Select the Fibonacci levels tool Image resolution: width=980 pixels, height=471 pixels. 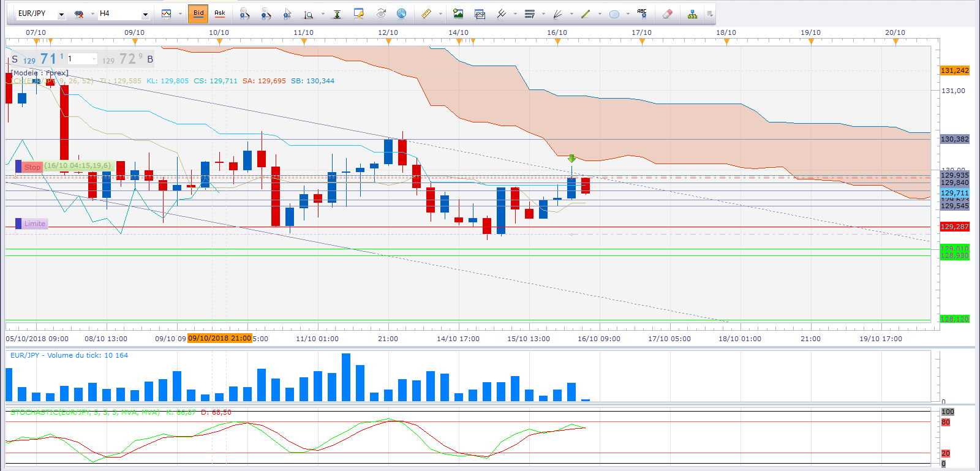pos(530,13)
